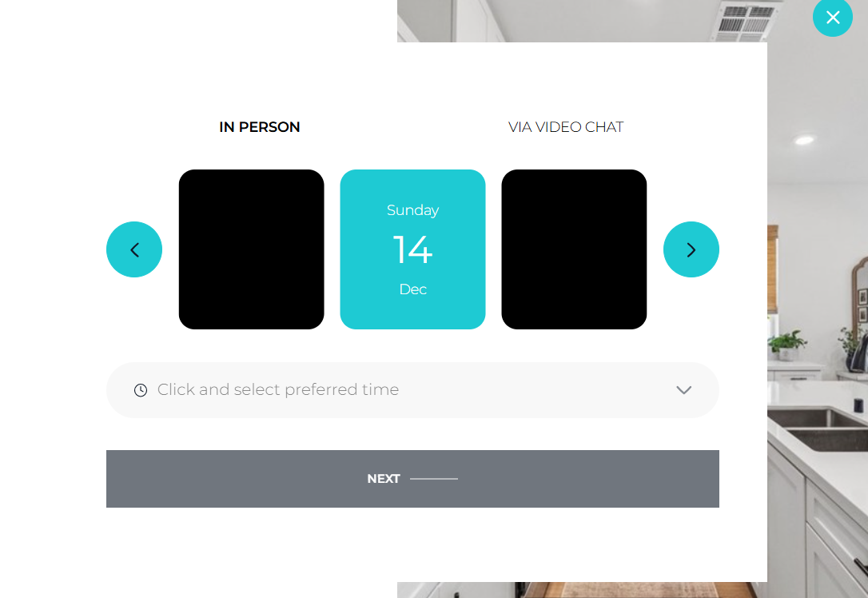The width and height of the screenshot is (868, 598).
Task: Switch to the IN PERSON tab
Action: [260, 127]
